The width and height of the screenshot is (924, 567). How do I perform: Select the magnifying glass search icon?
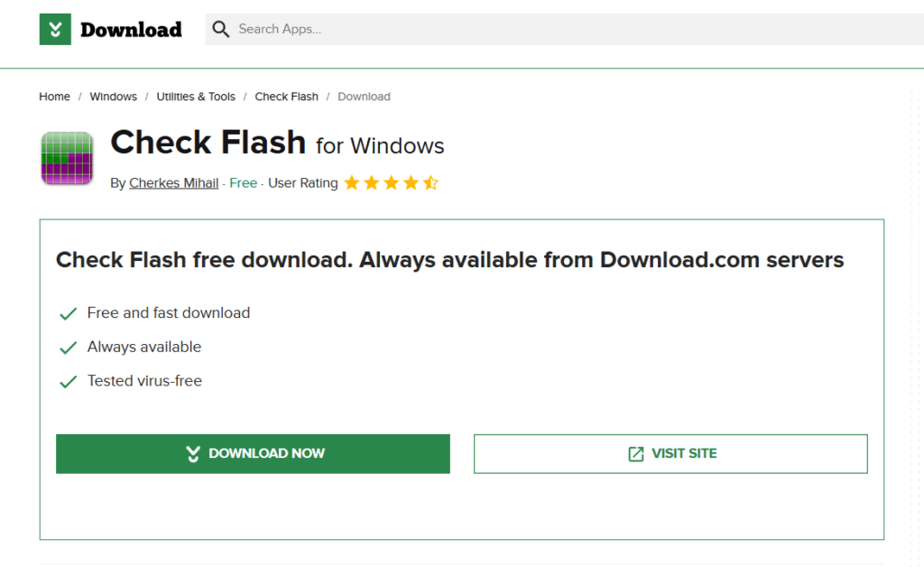[x=221, y=29]
